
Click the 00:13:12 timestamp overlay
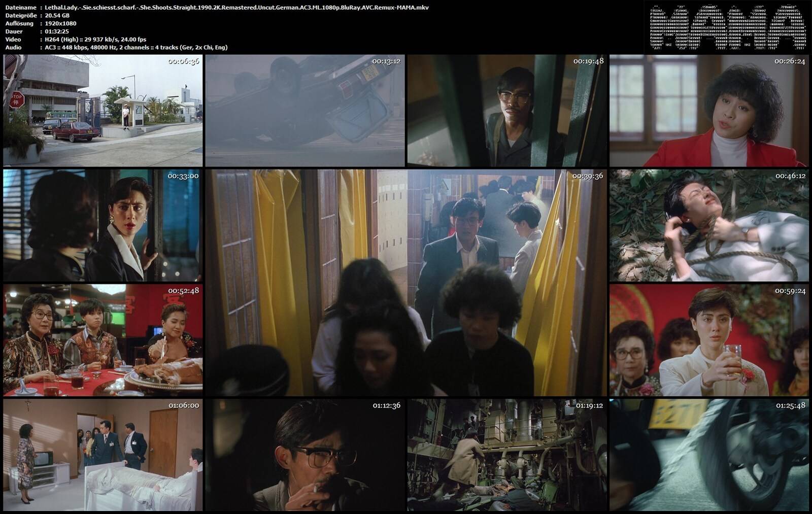point(386,61)
